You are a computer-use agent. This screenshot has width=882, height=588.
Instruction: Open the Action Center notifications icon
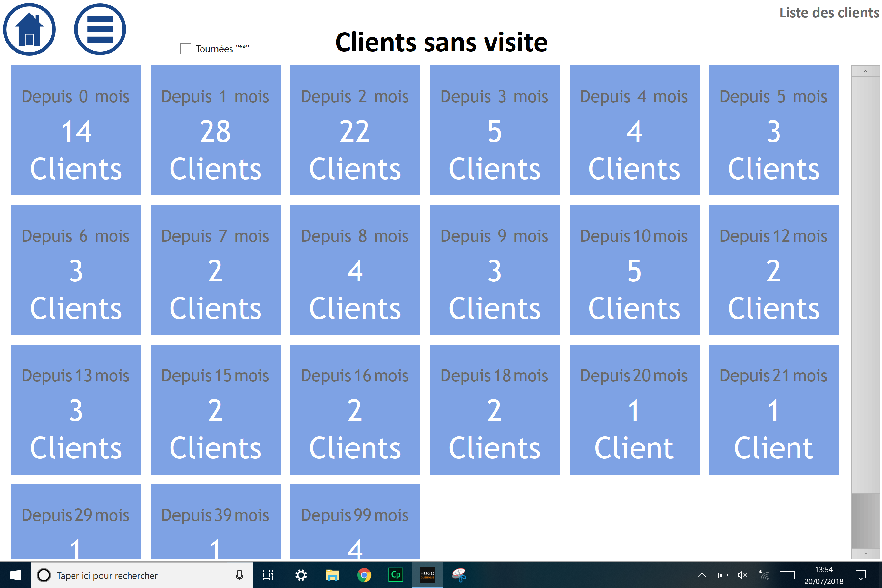(x=861, y=575)
